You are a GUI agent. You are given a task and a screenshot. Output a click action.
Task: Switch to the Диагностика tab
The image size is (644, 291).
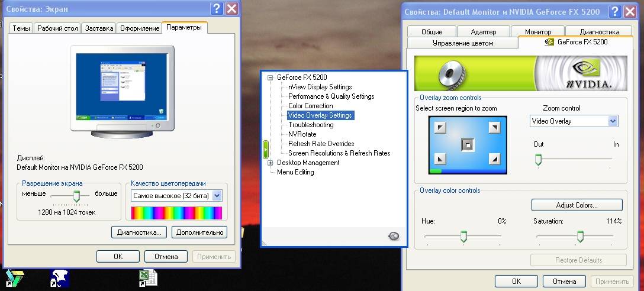[599, 31]
